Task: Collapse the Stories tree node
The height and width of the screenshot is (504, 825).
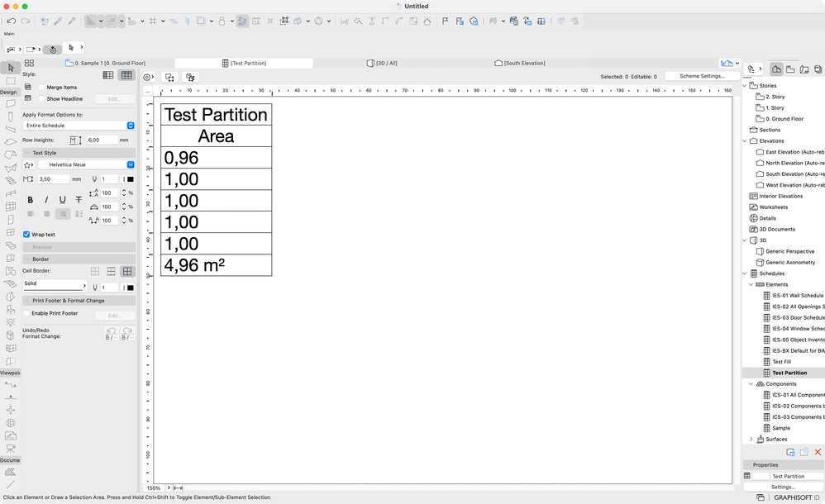Action: click(x=745, y=86)
